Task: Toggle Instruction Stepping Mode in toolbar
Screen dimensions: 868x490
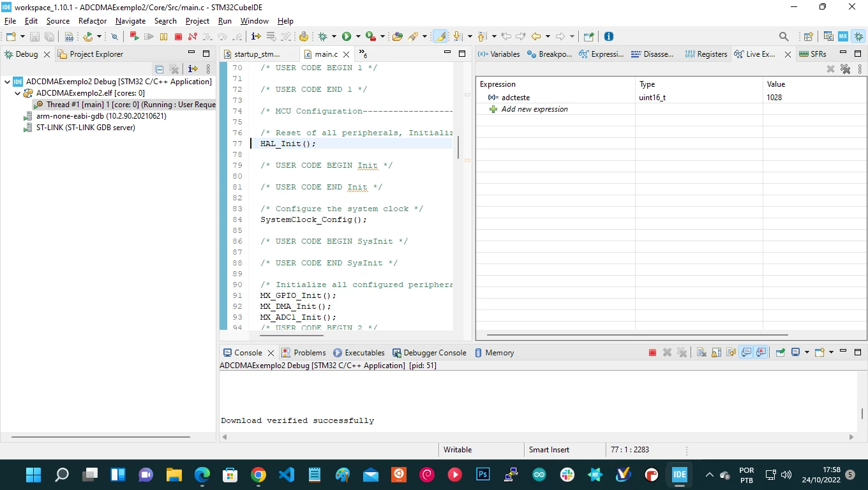Action: tap(256, 37)
